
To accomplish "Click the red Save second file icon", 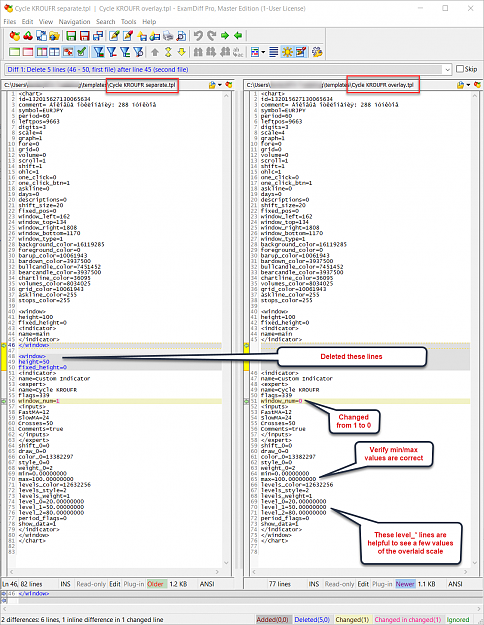I will [84, 36].
